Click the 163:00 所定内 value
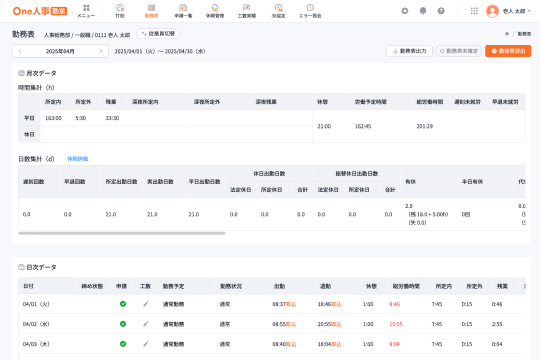The width and height of the screenshot is (540, 360). pos(53,118)
